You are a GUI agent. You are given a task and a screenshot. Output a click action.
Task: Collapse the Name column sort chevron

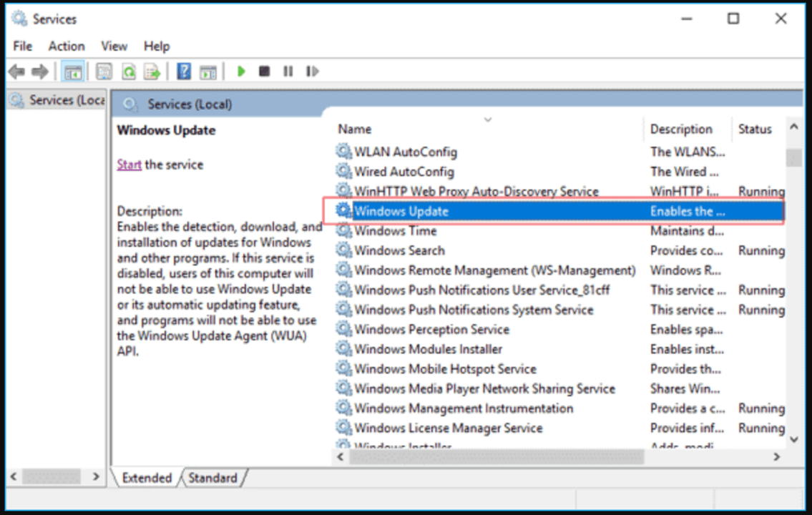click(489, 122)
